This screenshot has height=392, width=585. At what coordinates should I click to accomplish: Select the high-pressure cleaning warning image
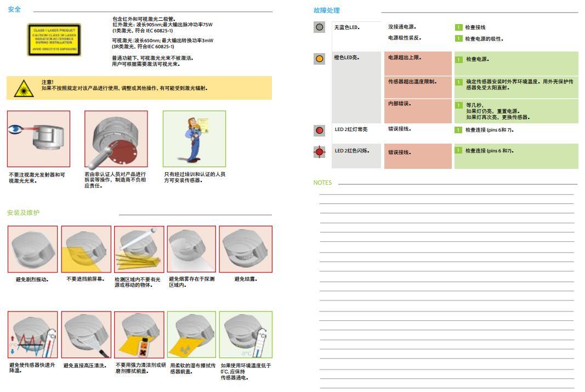tap(86, 334)
